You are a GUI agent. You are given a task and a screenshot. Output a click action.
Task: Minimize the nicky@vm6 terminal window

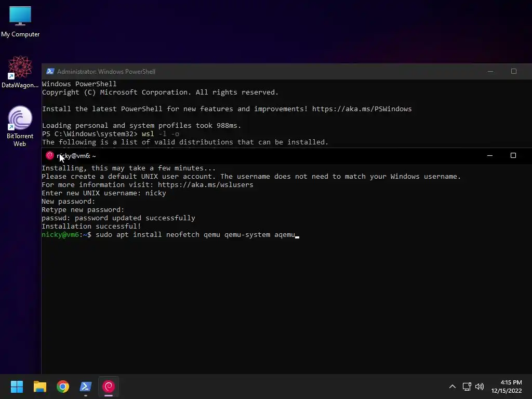point(489,155)
